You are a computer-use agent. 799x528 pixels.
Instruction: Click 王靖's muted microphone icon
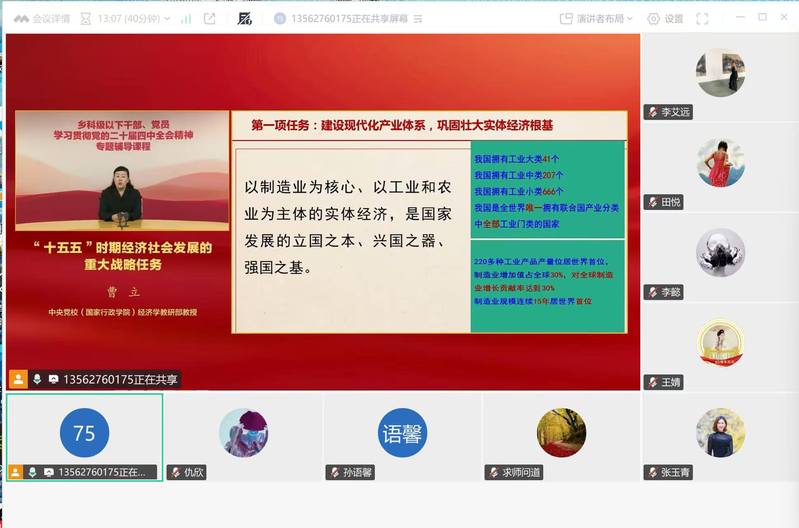653,382
